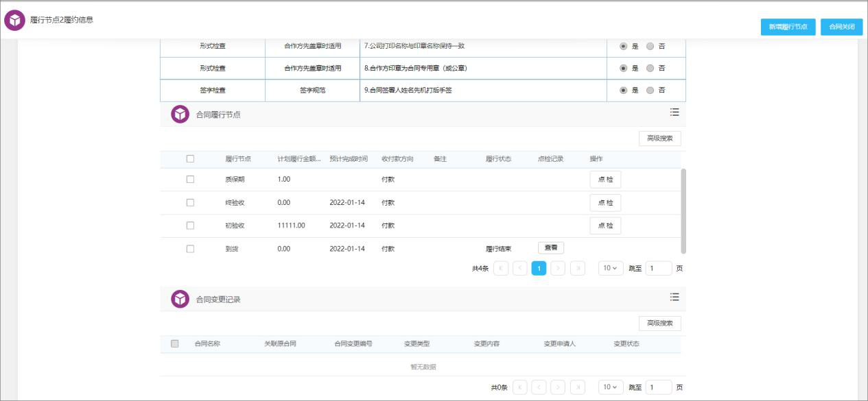Click the purple cube icon beside 合同履行节点
868x401 pixels.
180,114
